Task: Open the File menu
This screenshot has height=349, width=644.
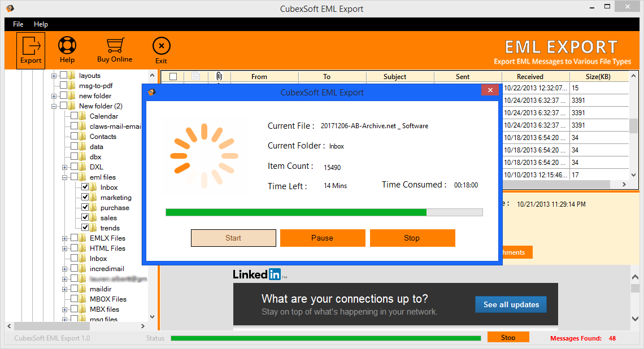Action: [18, 24]
